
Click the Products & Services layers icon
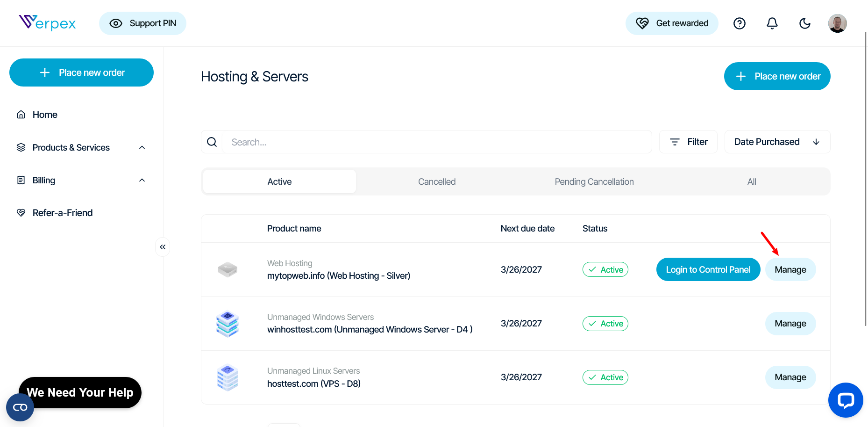tap(21, 147)
